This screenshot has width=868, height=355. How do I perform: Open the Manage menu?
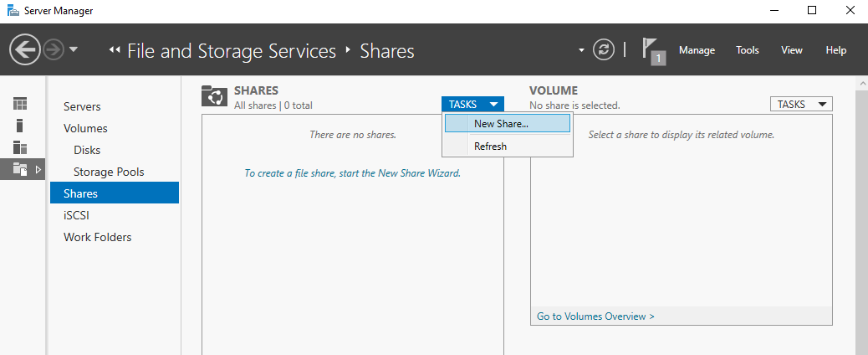[697, 50]
